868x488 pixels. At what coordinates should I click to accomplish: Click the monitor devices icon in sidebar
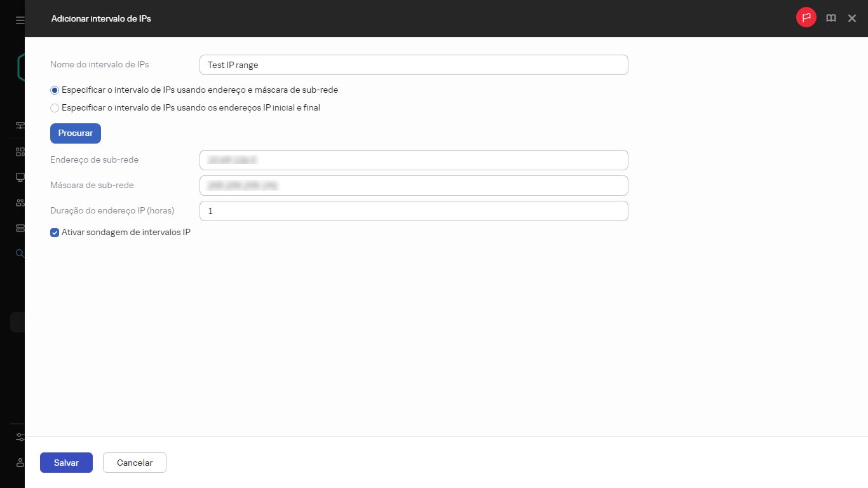tap(20, 177)
